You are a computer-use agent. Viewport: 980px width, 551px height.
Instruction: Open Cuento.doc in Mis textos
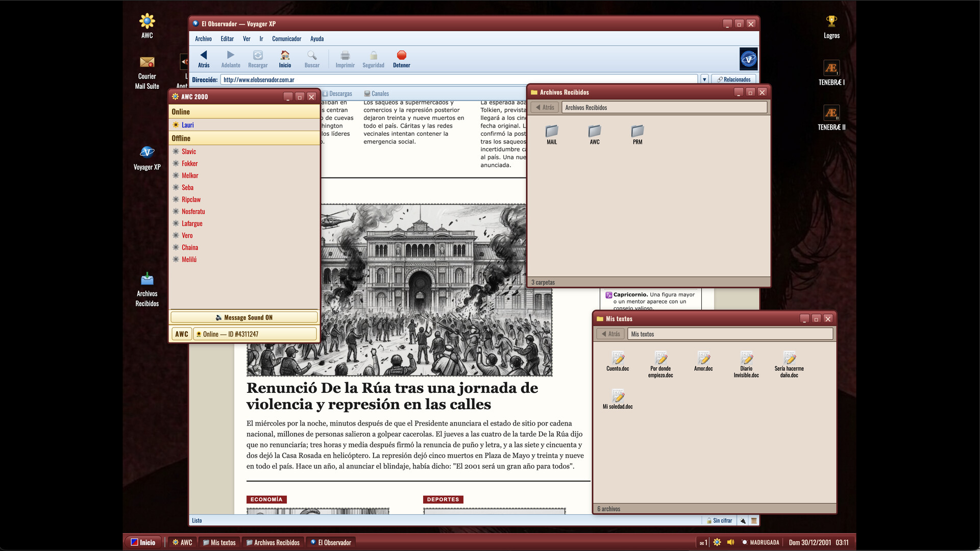click(x=618, y=361)
